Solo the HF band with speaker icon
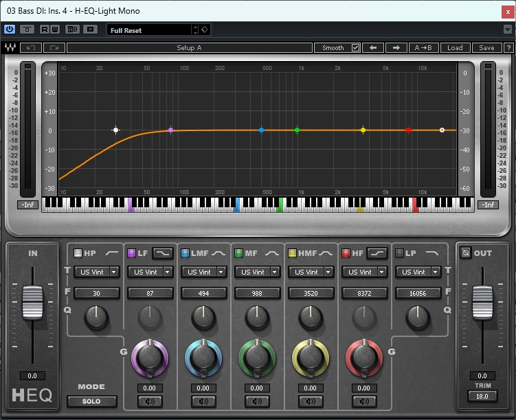This screenshot has height=420, width=516. [364, 401]
